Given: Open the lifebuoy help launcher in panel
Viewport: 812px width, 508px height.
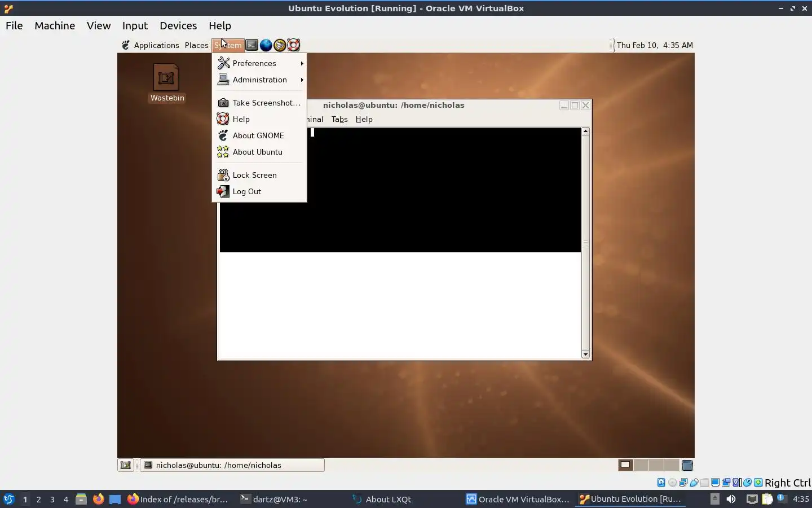Looking at the screenshot, I should pyautogui.click(x=293, y=45).
